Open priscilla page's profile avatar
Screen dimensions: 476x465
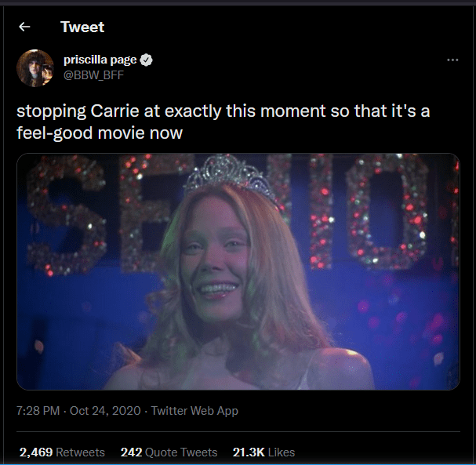[35, 67]
